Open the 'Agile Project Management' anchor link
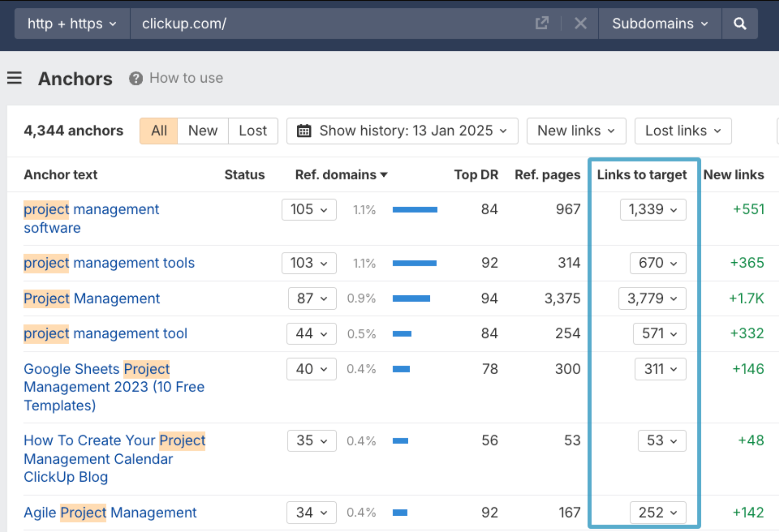779x532 pixels. tap(110, 513)
